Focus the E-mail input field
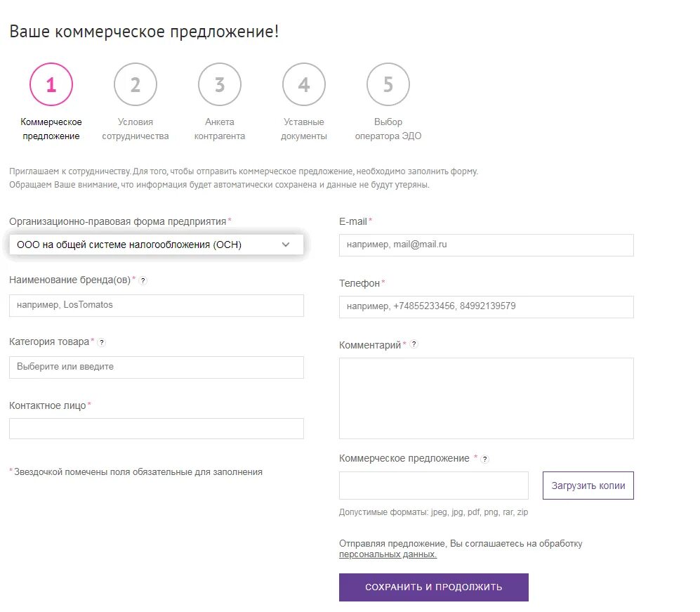 (486, 245)
